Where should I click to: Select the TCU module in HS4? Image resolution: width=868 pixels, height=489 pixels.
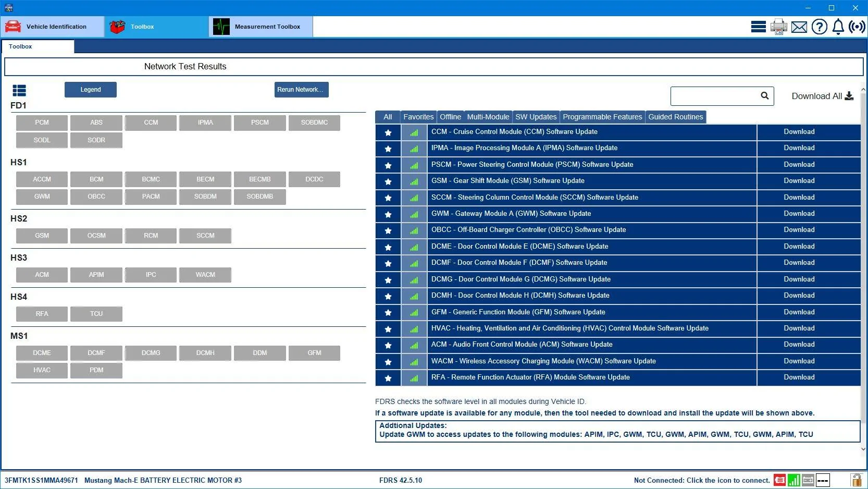pos(96,314)
